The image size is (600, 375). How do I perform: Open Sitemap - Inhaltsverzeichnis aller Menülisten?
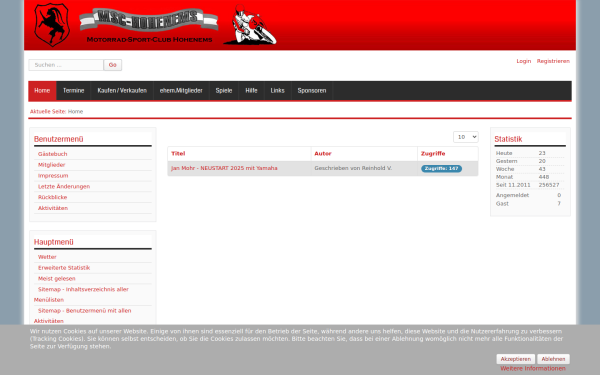(81, 295)
